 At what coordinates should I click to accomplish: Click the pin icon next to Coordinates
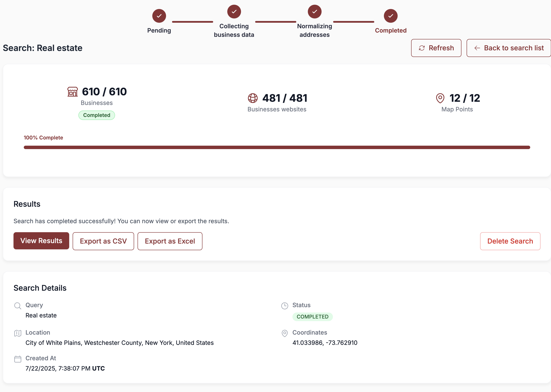[284, 333]
